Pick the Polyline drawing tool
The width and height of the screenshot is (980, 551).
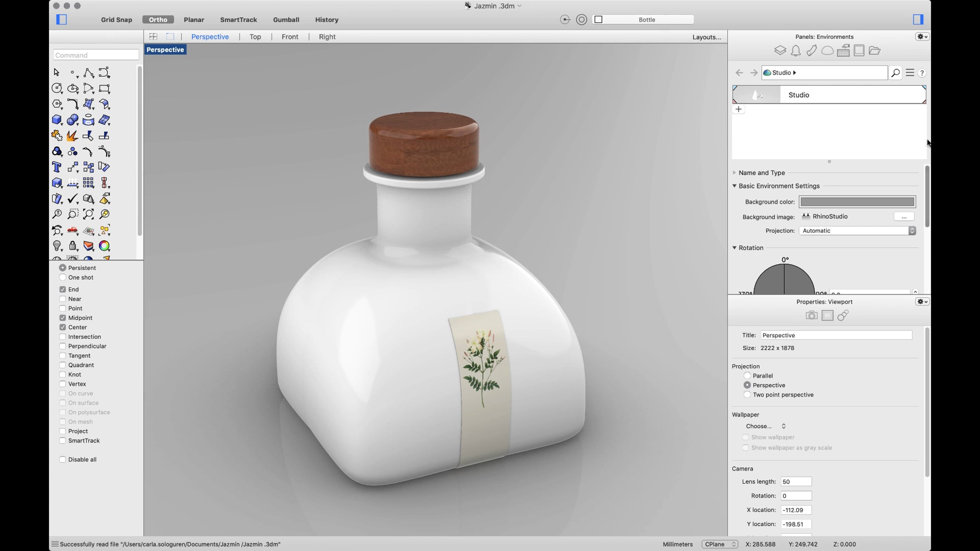click(88, 73)
